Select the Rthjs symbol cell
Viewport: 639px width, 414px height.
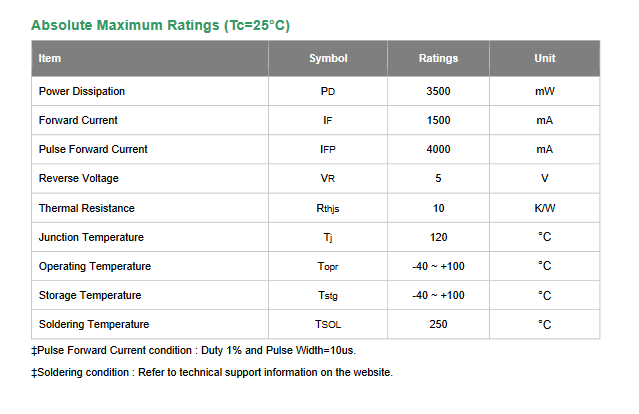(328, 208)
